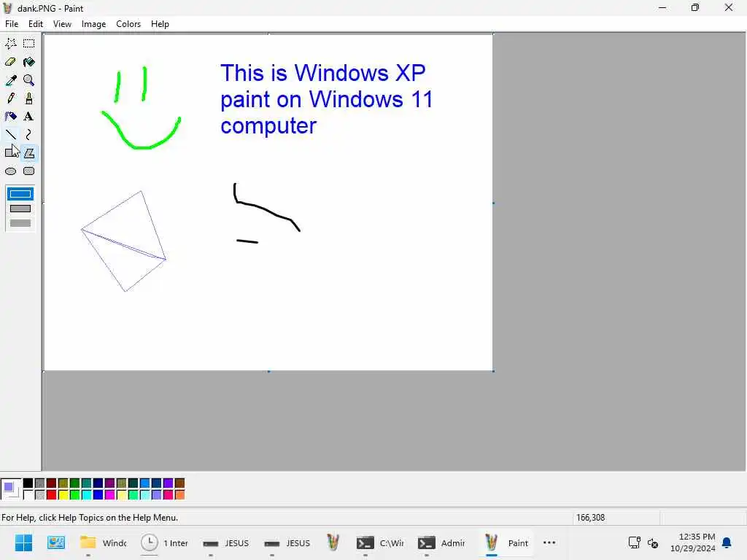
Task: Open the notification bell in system tray
Action: pos(727,542)
